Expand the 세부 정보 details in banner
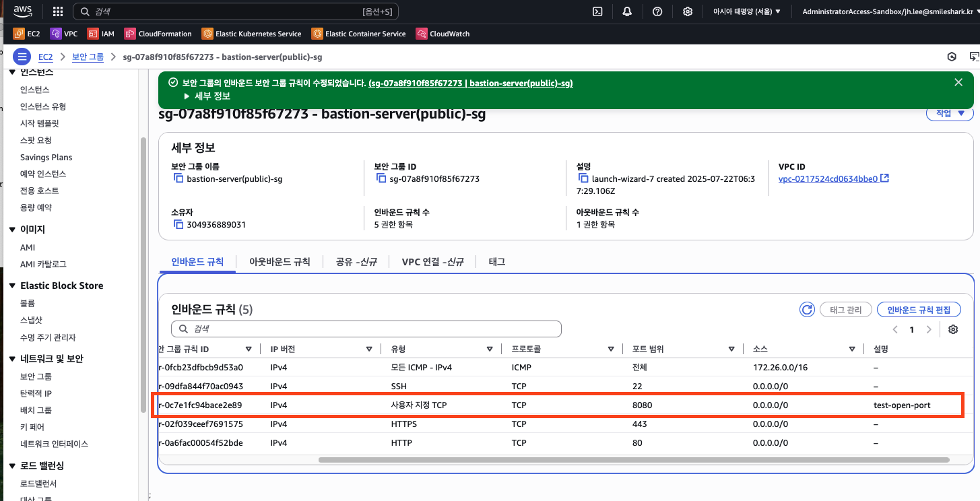980x501 pixels. (207, 96)
